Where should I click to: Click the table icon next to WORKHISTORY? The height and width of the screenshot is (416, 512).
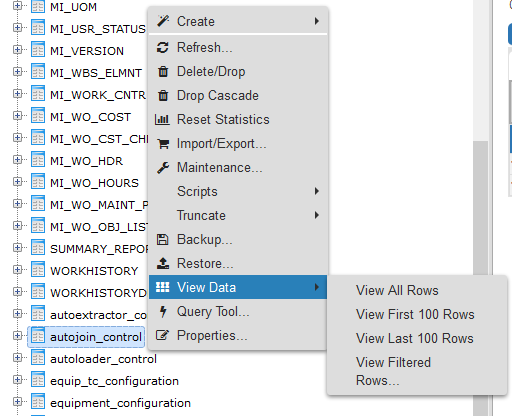tap(38, 270)
